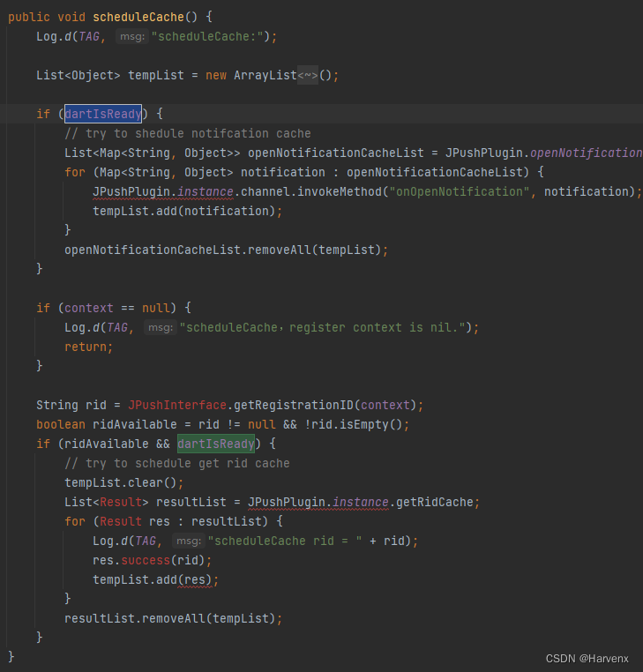
Task: Click the comment "try to shedule notifcation cache"
Action: pyautogui.click(x=188, y=134)
